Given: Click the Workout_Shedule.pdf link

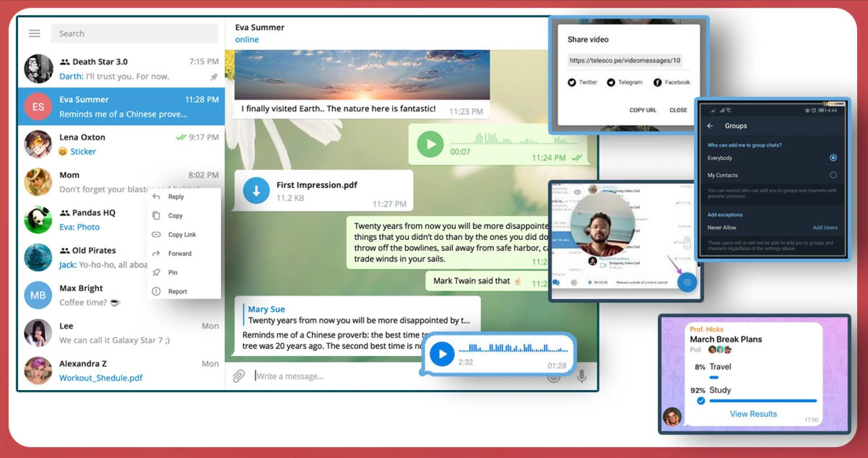Looking at the screenshot, I should click(101, 378).
